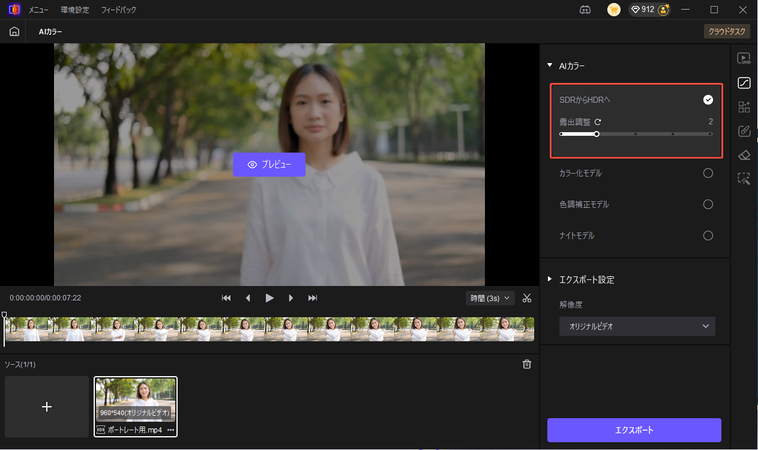Image resolution: width=758 pixels, height=450 pixels.
Task: Play the video with the play button
Action: coord(269,298)
